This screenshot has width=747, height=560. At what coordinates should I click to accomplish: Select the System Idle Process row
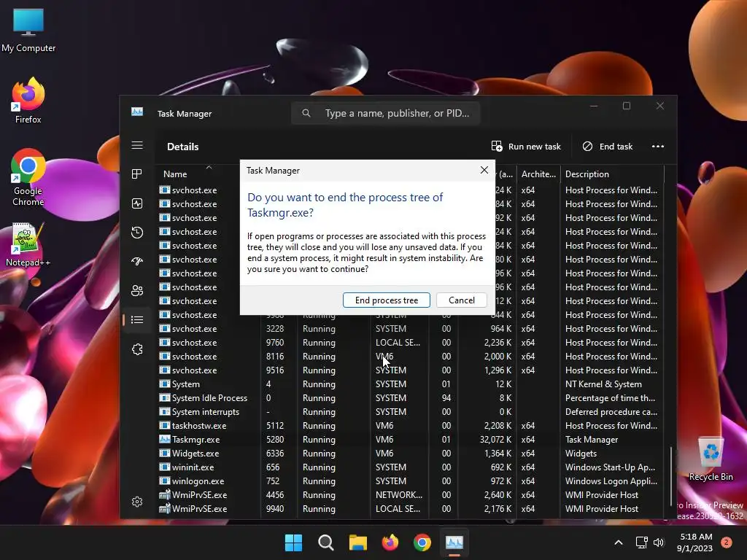(410, 397)
